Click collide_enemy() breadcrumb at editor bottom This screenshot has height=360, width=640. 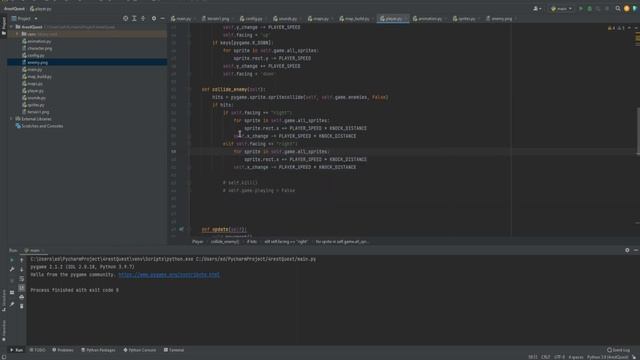[x=225, y=242]
